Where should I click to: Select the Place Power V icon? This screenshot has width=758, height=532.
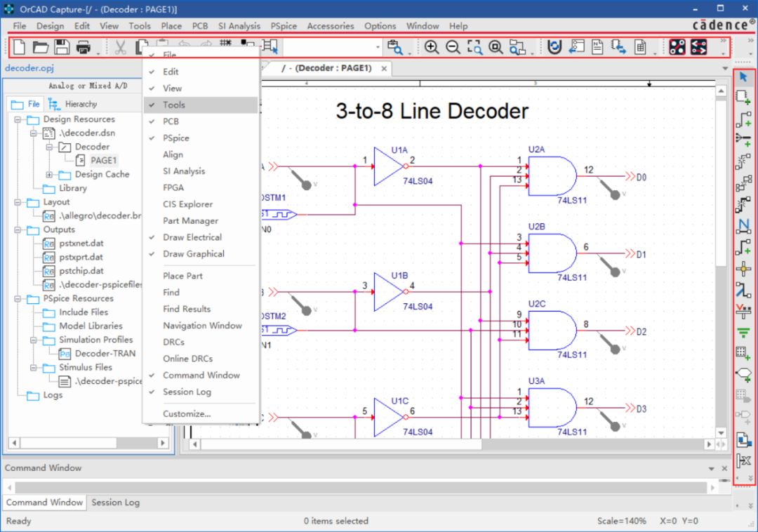(x=743, y=311)
